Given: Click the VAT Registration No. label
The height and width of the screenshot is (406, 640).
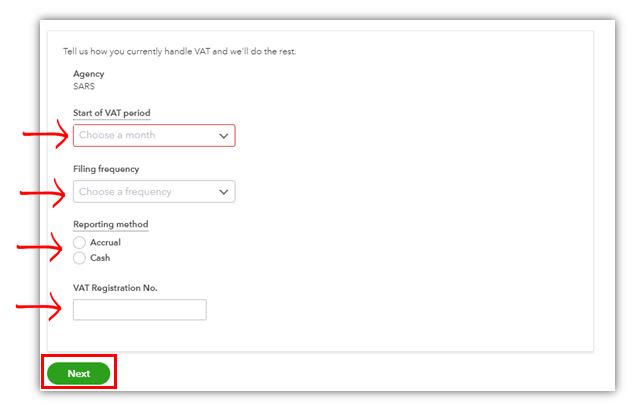Looking at the screenshot, I should [115, 288].
